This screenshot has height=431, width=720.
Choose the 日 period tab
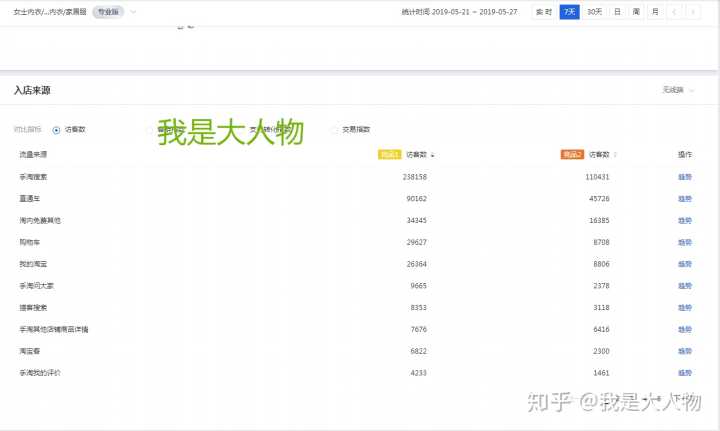click(617, 12)
